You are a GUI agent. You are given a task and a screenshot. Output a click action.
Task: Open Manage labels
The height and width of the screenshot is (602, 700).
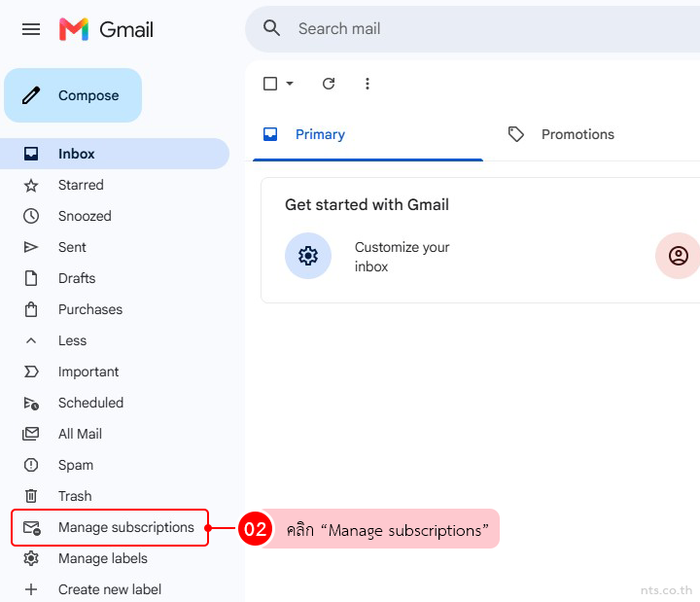click(103, 558)
